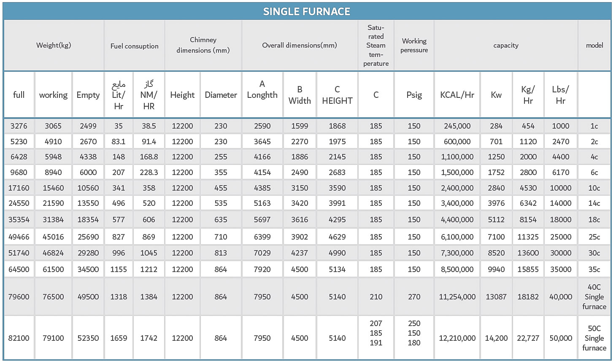Viewport: 616px width, 364px height.
Task: Select the KCAL/Hr column sub-header
Action: click(x=457, y=95)
